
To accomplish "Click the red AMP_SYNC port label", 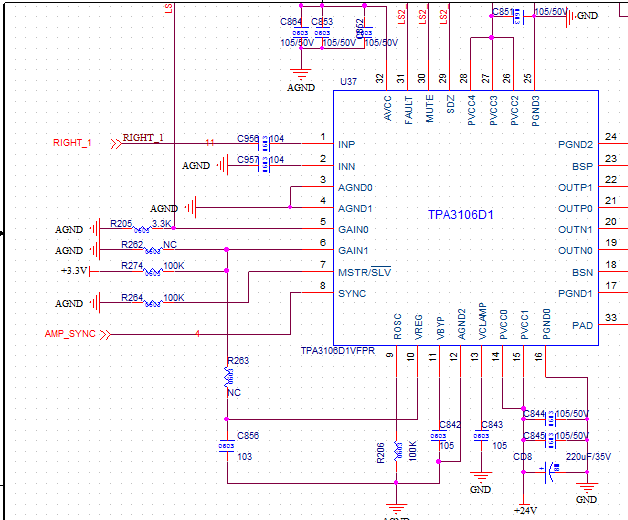I will click(70, 334).
